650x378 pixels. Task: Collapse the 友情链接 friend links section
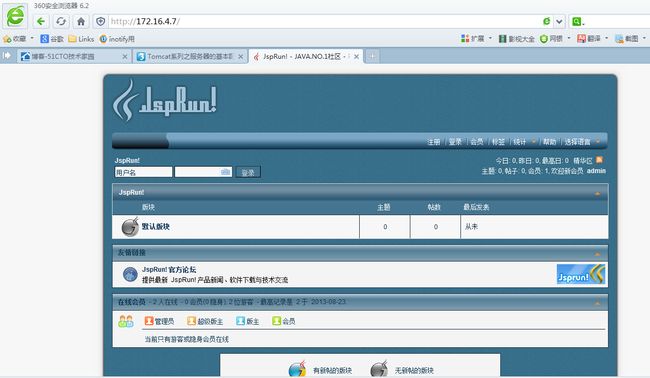(597, 254)
